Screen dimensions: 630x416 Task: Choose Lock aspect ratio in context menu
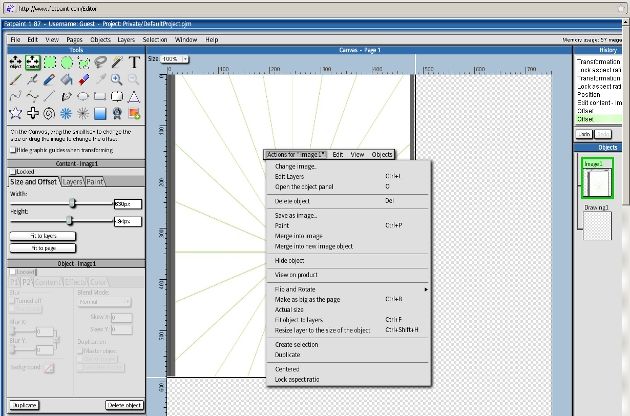coord(348,379)
